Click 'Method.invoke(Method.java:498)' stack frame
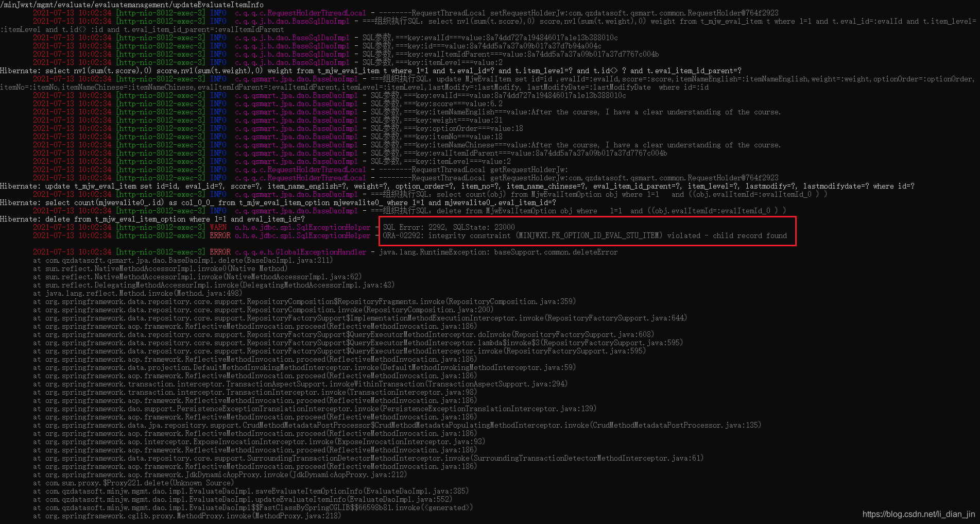The width and height of the screenshot is (980, 524). (x=137, y=293)
